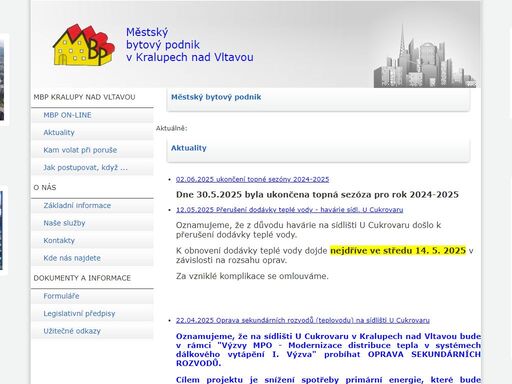Click the MBP yellow house logo
The width and height of the screenshot is (512, 384).
[84, 45]
